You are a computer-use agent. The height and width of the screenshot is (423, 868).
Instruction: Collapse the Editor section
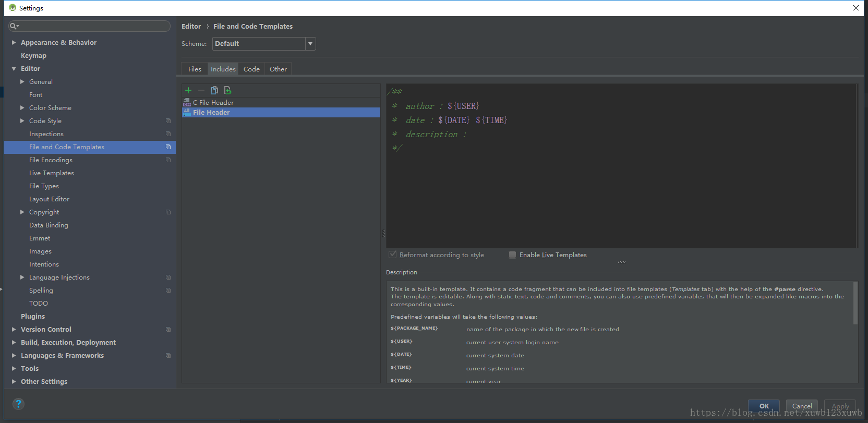point(14,69)
